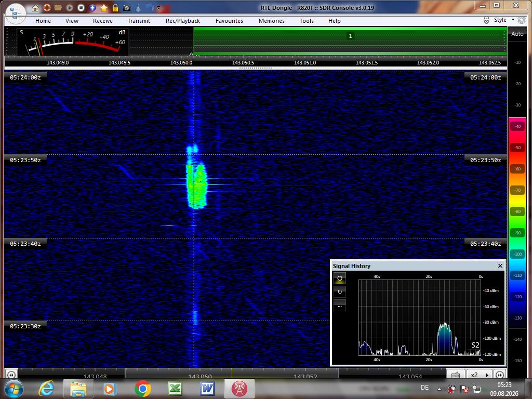
Task: Click the SDR Console antenna taskbar icon
Action: [239, 389]
